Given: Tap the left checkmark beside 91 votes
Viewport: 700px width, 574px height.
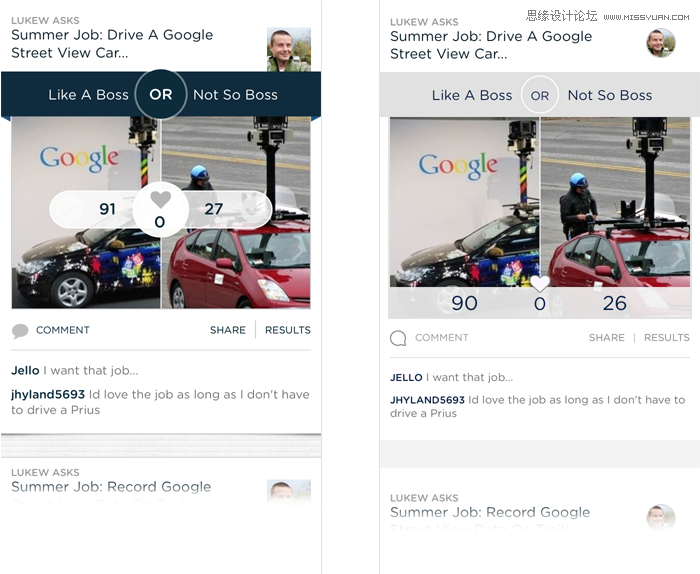Looking at the screenshot, I should point(69,209).
